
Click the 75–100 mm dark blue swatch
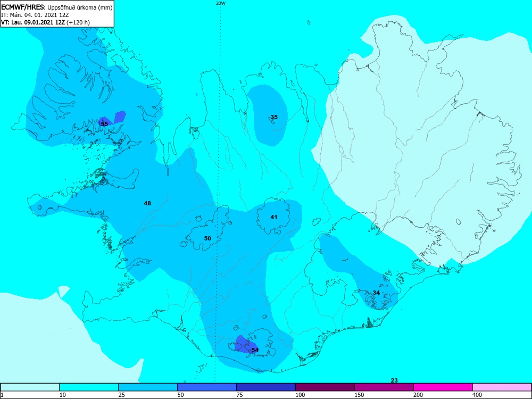[266, 387]
